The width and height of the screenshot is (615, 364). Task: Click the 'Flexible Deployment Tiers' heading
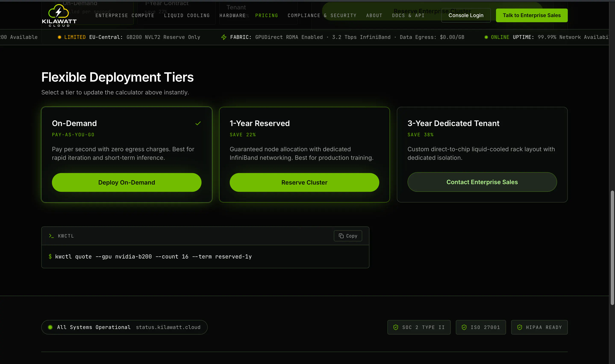pos(118,77)
